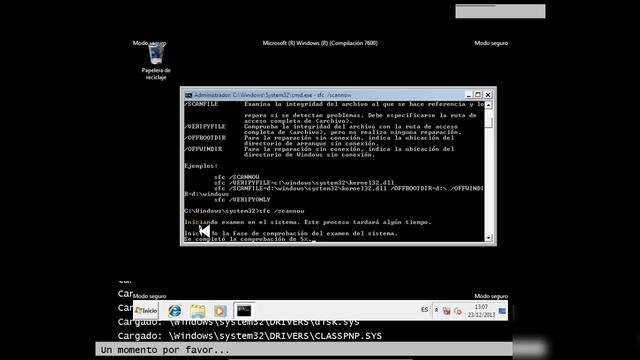
Task: Click the 'sfc /scannow' command line text
Action: click(282, 211)
